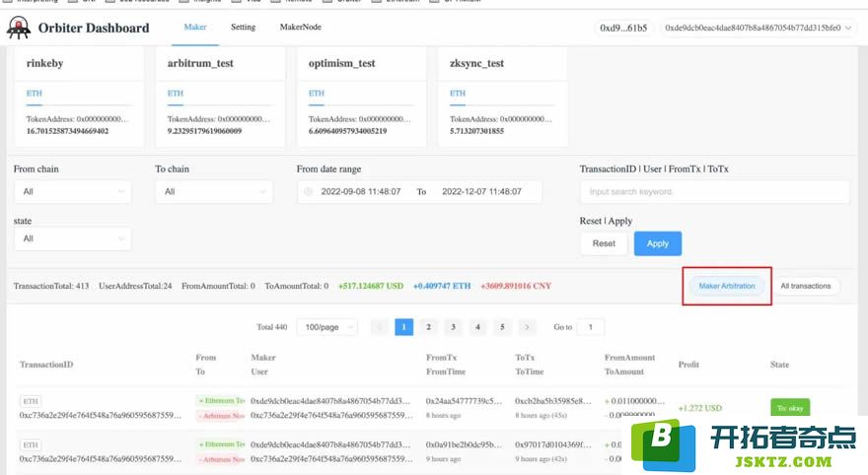Viewport: 868px width, 475px height.
Task: Click optimism_test balance 6.609640957934005219
Action: [x=347, y=131]
